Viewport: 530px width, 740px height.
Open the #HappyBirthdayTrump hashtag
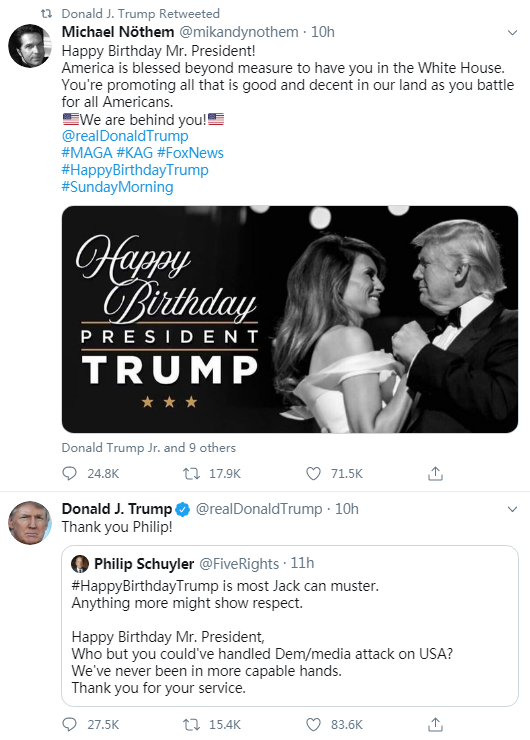(135, 170)
